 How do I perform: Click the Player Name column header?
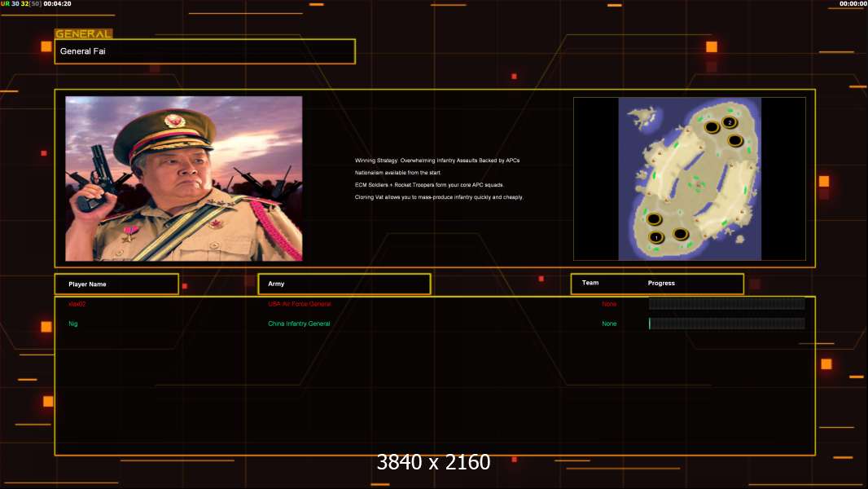tap(116, 284)
